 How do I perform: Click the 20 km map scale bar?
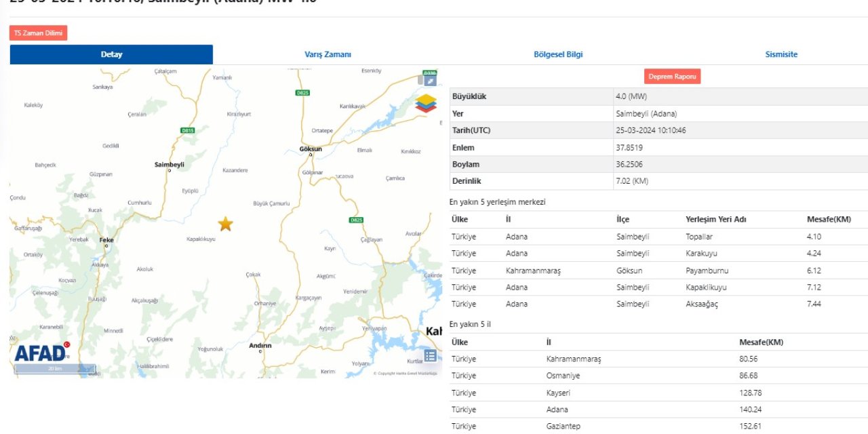[x=55, y=369]
